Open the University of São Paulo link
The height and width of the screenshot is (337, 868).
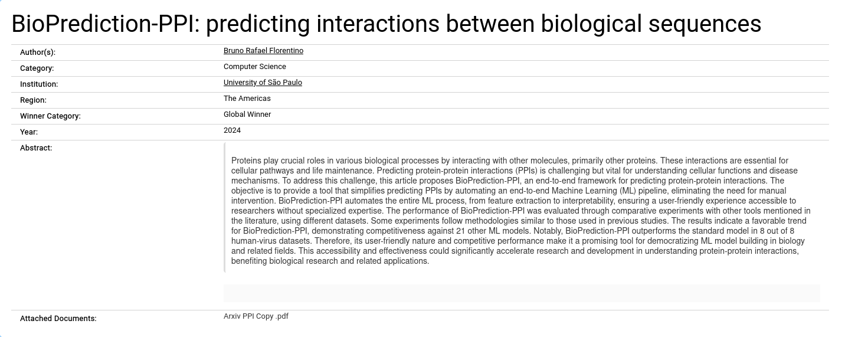pyautogui.click(x=263, y=83)
